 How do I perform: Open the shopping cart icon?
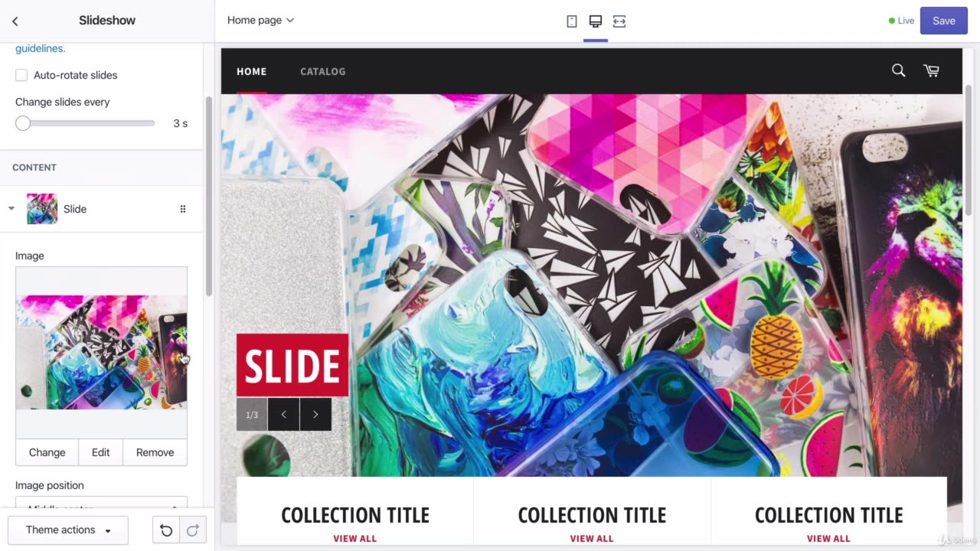tap(932, 70)
